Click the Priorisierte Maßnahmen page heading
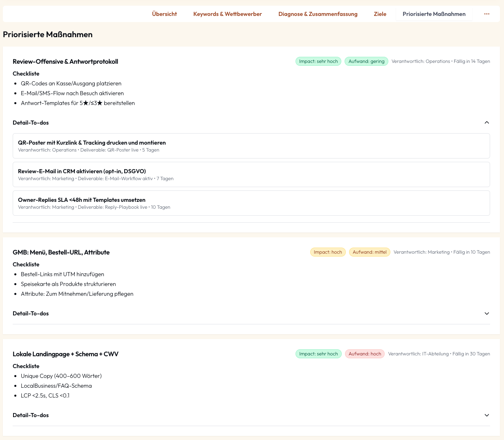Screen dimensions: 504x440 point(48,34)
